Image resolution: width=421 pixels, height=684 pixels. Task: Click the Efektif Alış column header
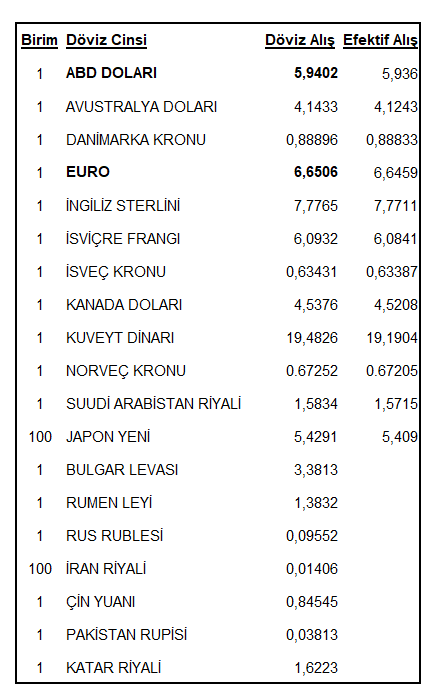point(380,40)
